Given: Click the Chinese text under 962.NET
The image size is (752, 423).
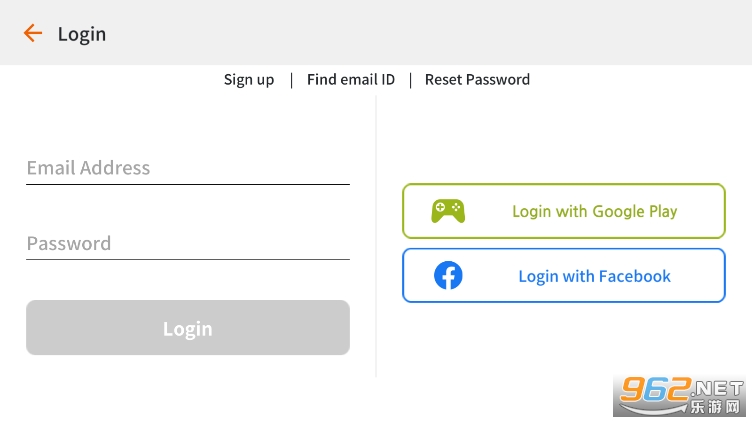Looking at the screenshot, I should [714, 407].
